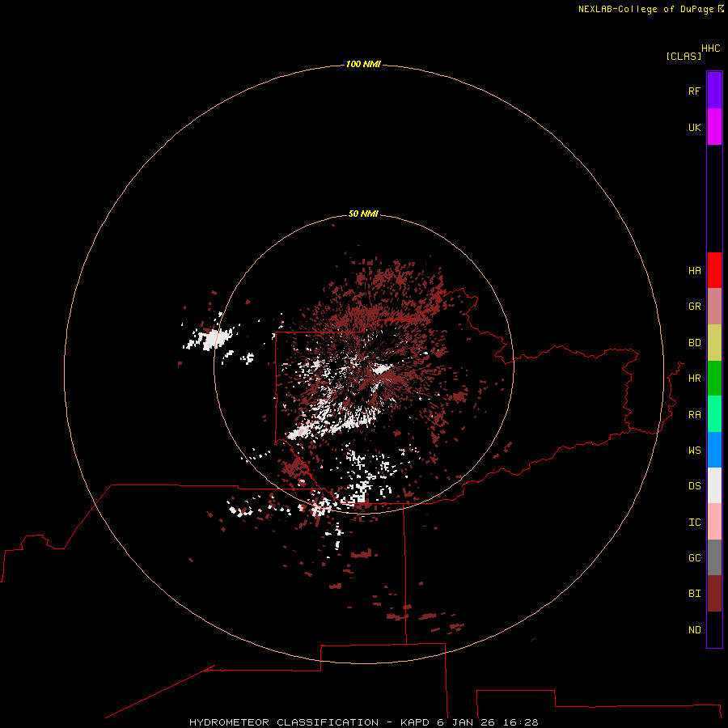728x728 pixels.
Task: Click the BI brown legend swatch
Action: (714, 594)
